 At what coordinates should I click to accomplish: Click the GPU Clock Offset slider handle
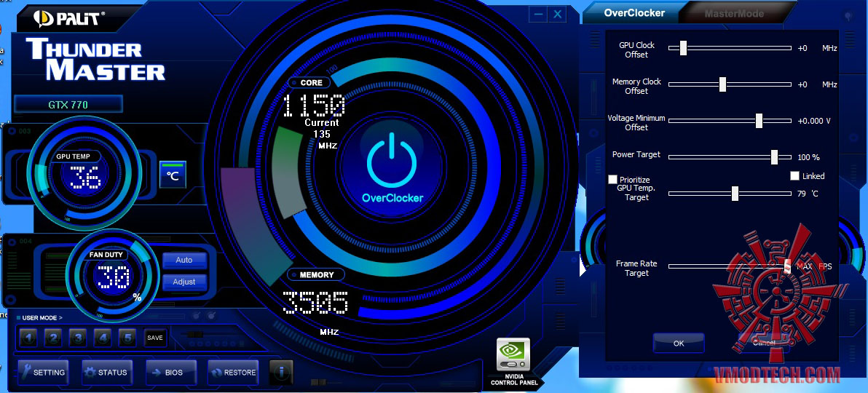coord(683,48)
